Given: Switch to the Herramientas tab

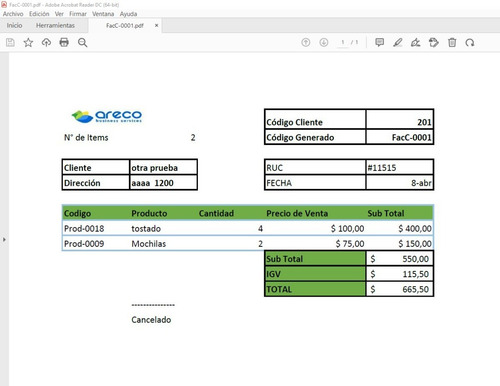Looking at the screenshot, I should click(55, 26).
